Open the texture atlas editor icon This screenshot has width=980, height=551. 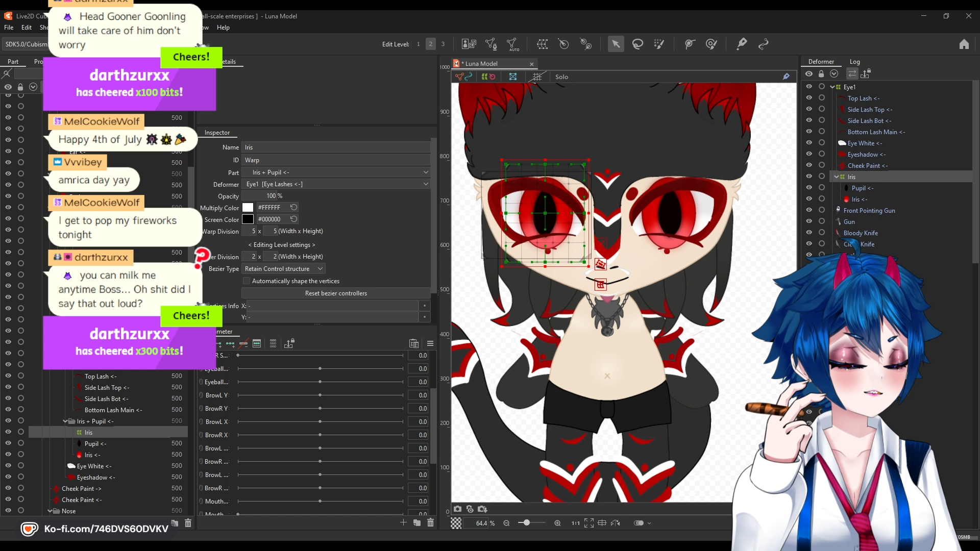point(469,44)
